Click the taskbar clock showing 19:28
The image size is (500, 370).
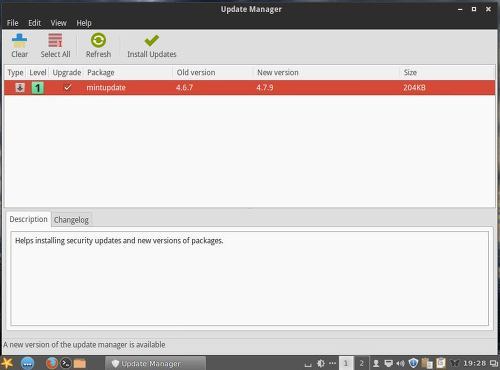click(474, 363)
